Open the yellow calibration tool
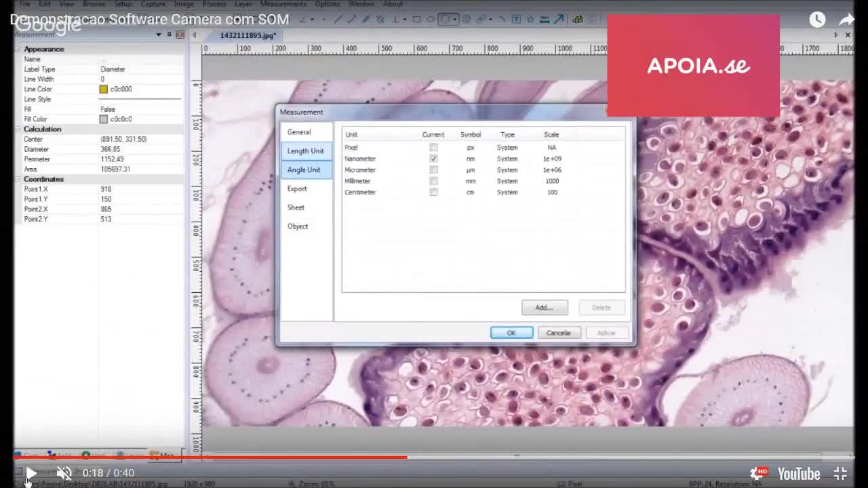This screenshot has height=488, width=868. (578, 20)
